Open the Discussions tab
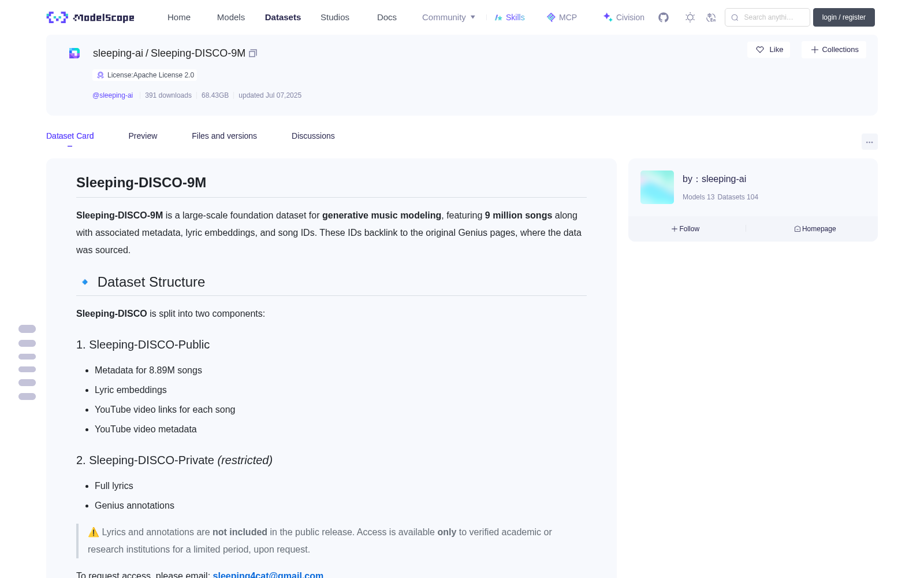 tap(313, 136)
